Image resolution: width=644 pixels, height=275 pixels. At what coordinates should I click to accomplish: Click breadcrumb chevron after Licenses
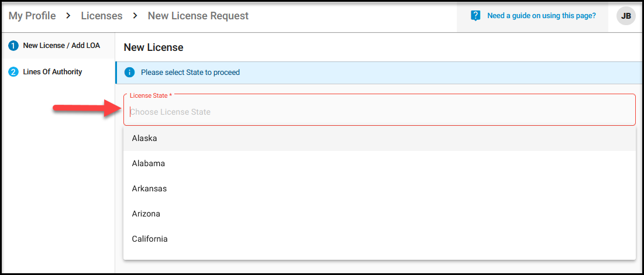tap(135, 16)
